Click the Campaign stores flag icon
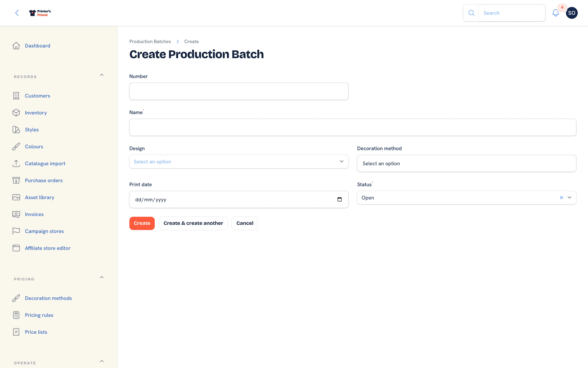This screenshot has height=368, width=588. (x=16, y=231)
